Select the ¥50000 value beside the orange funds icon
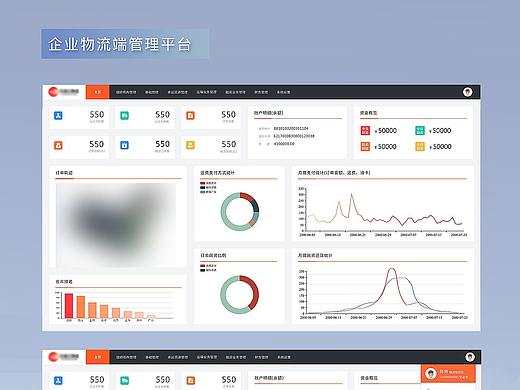Image resolution: width=520 pixels, height=390 pixels. (386, 147)
